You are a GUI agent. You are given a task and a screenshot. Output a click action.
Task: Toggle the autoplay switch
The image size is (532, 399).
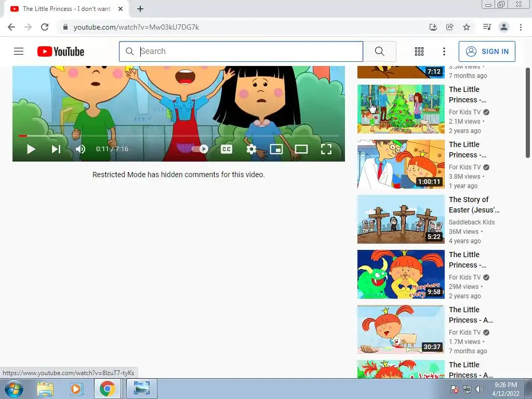[x=200, y=149]
